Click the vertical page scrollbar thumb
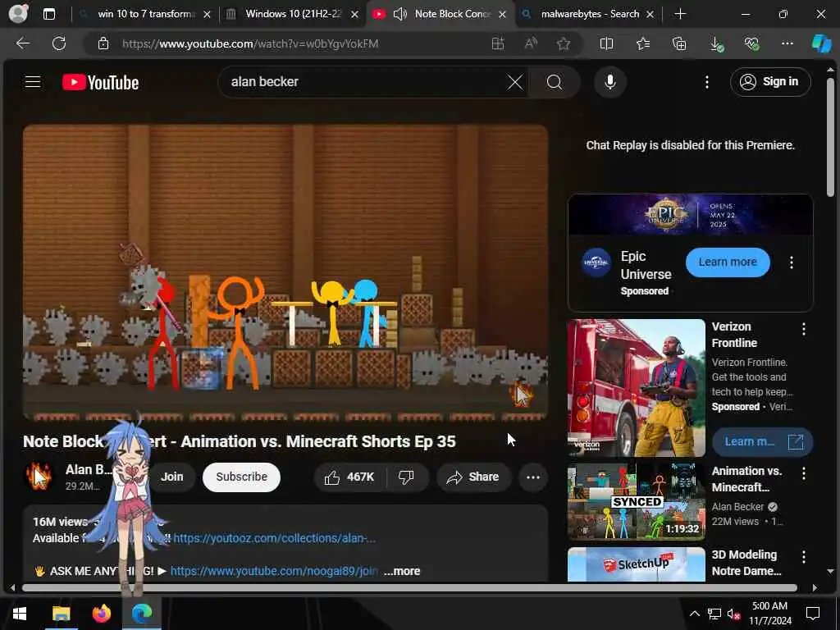840x630 pixels. pyautogui.click(x=830, y=138)
